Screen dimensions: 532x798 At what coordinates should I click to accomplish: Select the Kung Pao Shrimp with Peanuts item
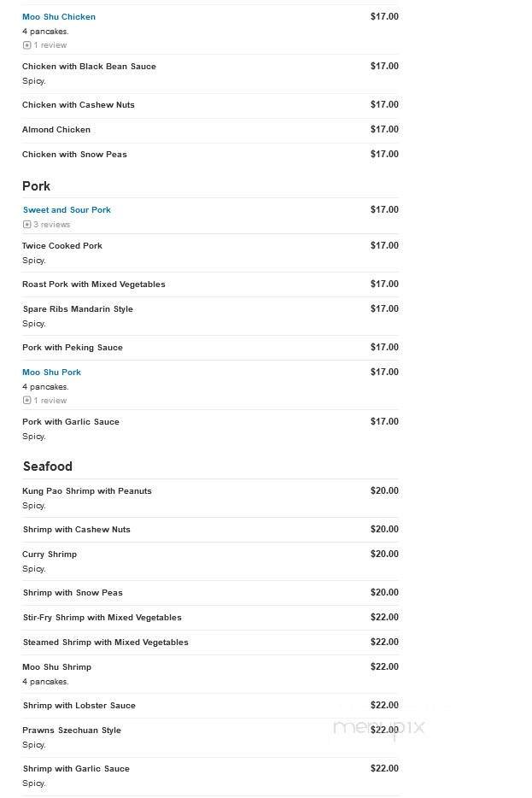point(87,490)
